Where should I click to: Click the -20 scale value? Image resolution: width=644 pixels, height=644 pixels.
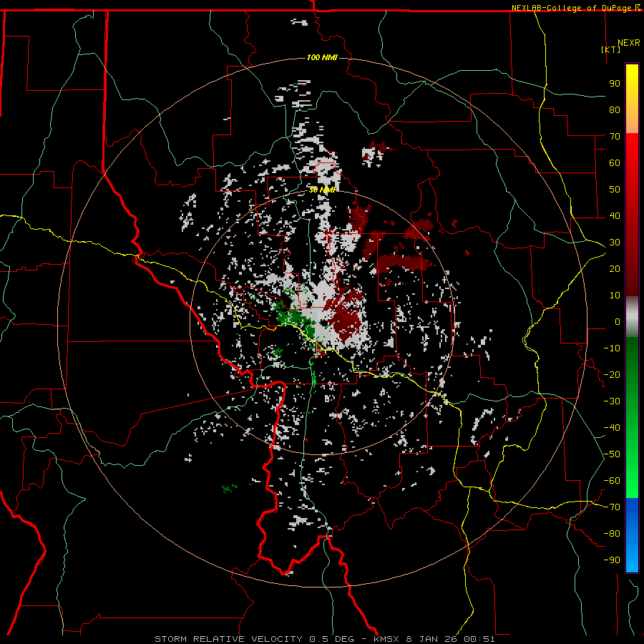click(x=612, y=374)
